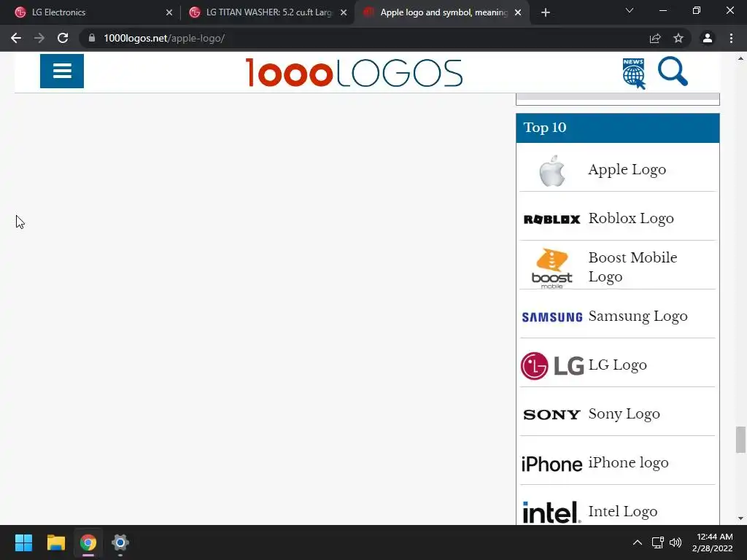Open the Apple Logo link
Viewport: 747px width, 560px height.
click(x=627, y=169)
